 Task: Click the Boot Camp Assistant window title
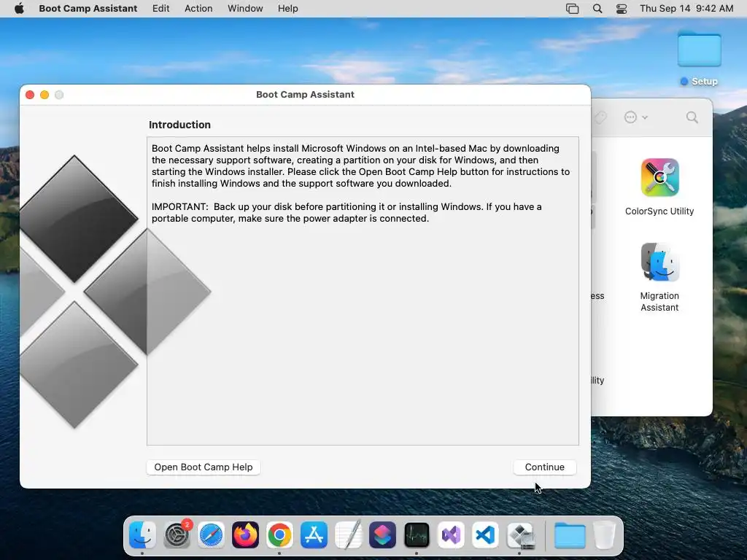pos(306,94)
